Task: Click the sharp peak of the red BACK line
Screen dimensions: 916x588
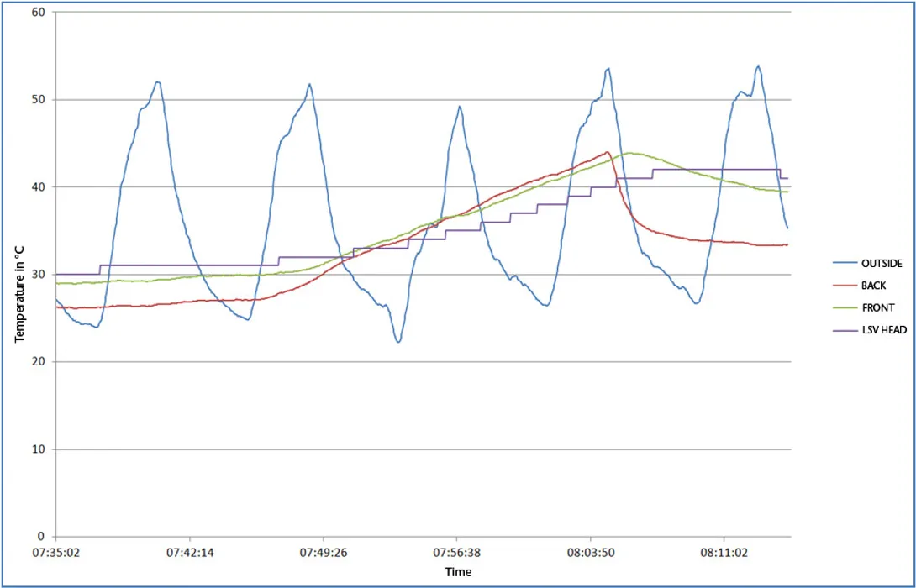Action: (x=607, y=152)
